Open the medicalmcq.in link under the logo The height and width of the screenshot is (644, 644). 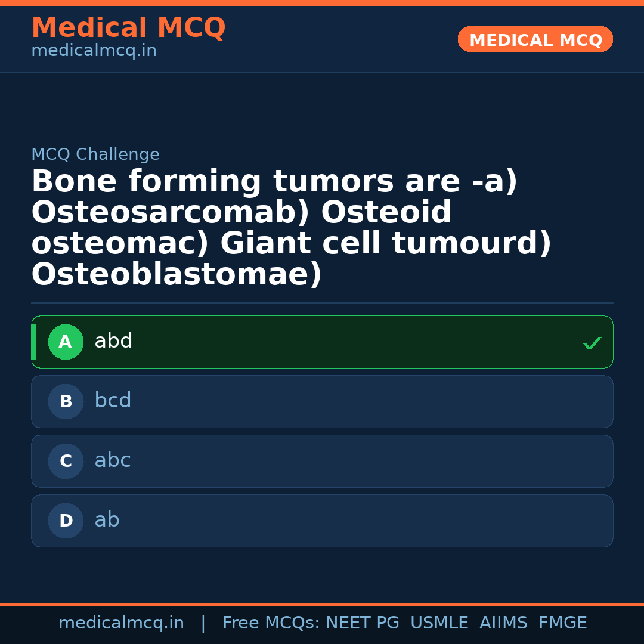point(93,50)
